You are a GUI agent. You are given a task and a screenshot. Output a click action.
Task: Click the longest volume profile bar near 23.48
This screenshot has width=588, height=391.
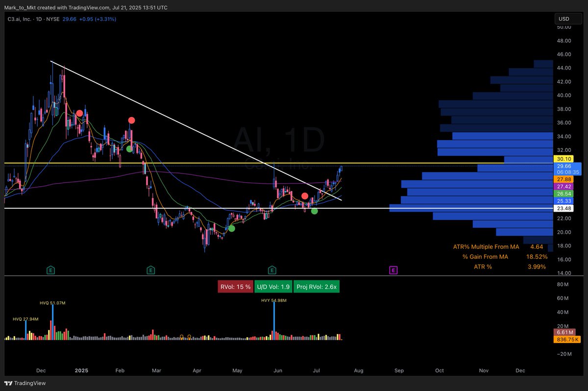(x=471, y=208)
